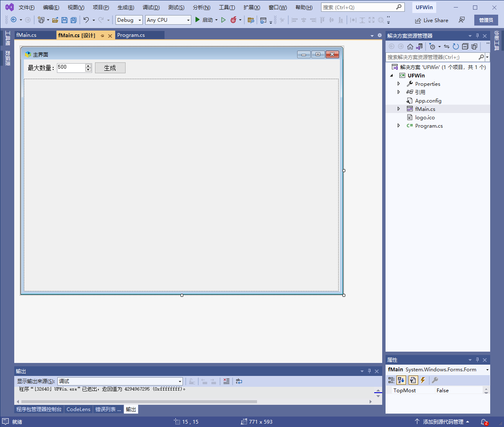Save the current file using the floppy icon
This screenshot has height=427, width=504.
click(x=64, y=20)
